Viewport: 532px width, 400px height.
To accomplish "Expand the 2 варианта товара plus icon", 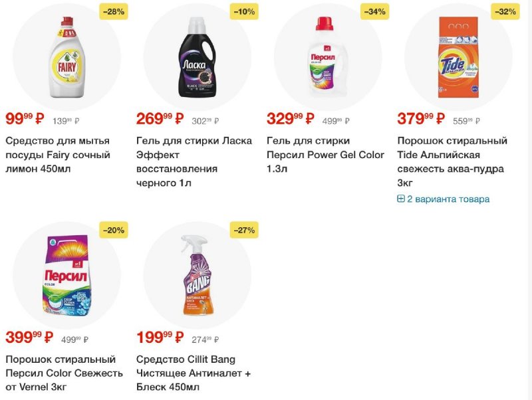I will click(x=401, y=199).
